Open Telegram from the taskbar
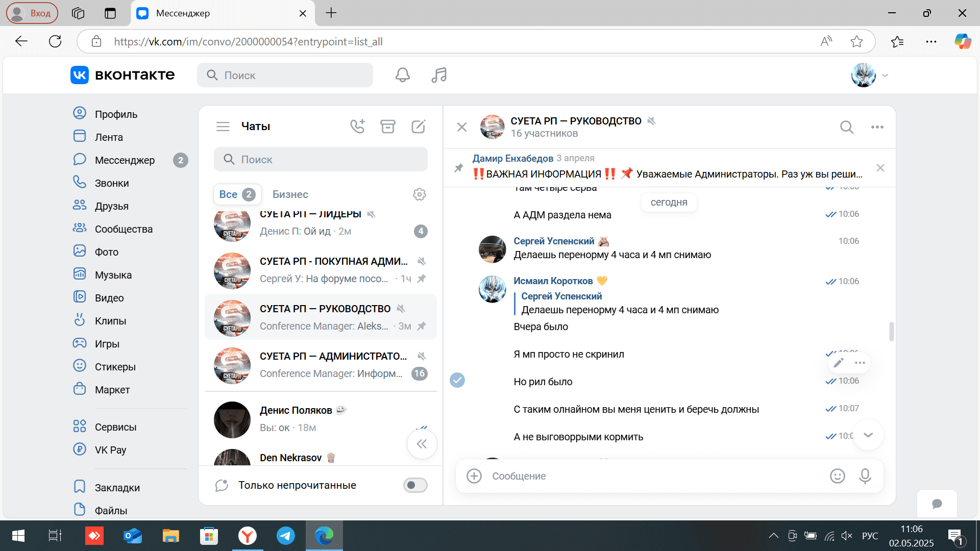Screen dimensions: 980x551 tap(285, 536)
